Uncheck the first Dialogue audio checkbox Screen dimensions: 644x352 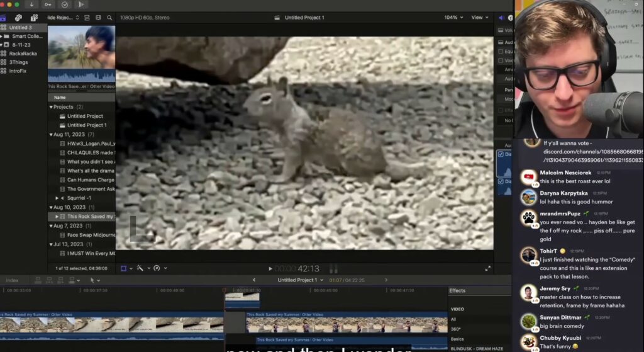[501, 154]
